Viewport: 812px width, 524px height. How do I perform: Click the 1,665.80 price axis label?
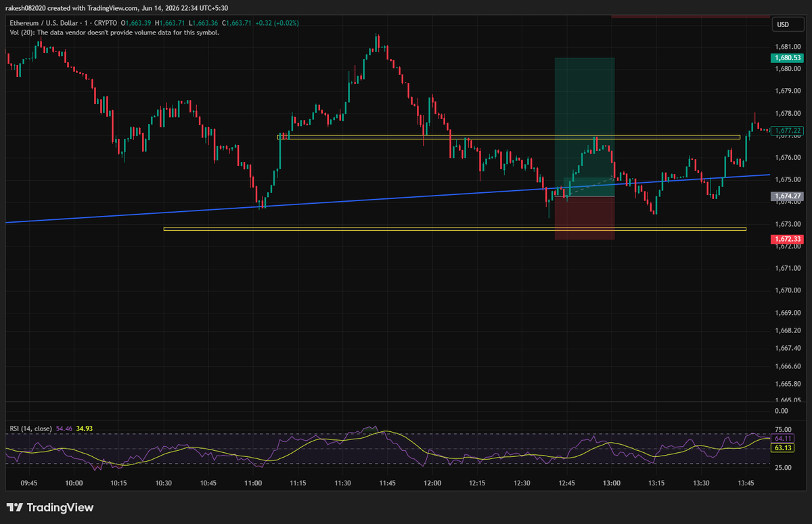[788, 384]
